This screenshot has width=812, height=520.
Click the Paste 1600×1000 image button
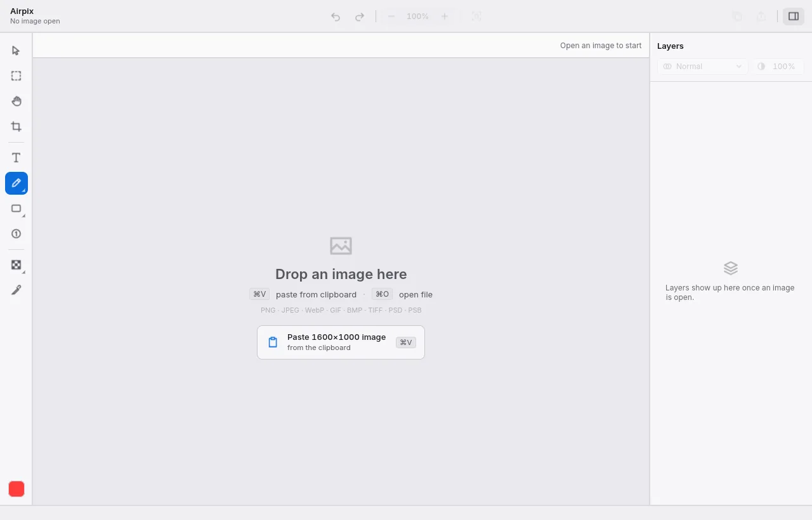(341, 342)
